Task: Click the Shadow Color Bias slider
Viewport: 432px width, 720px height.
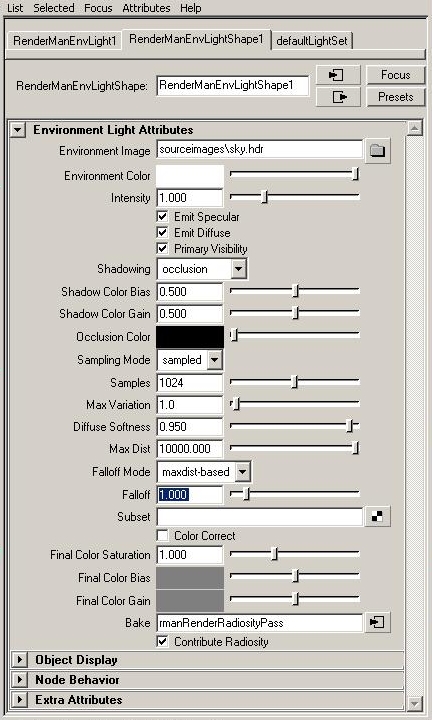Action: tap(295, 291)
